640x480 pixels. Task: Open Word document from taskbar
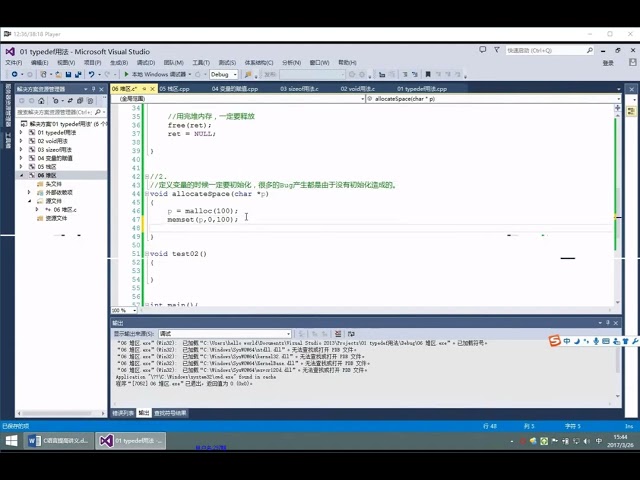click(58, 441)
